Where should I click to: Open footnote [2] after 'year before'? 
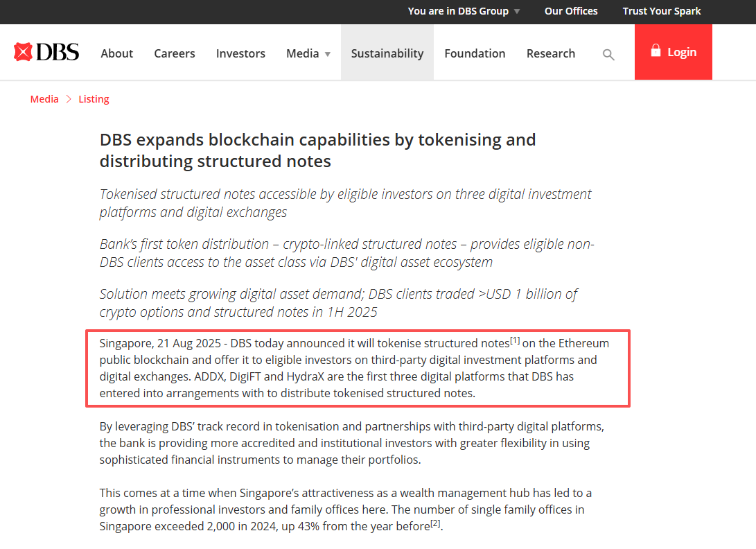pos(435,523)
